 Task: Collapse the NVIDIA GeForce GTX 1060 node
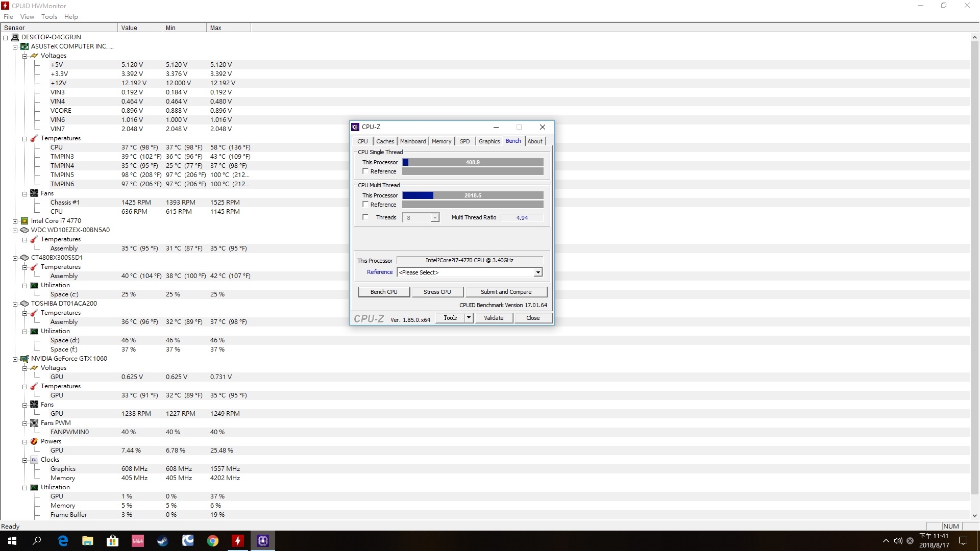15,359
